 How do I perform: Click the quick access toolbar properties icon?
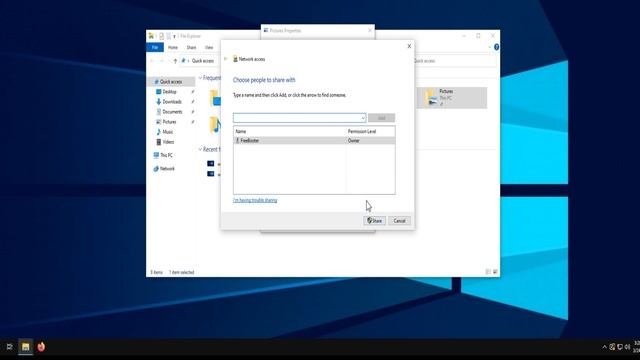coord(161,36)
